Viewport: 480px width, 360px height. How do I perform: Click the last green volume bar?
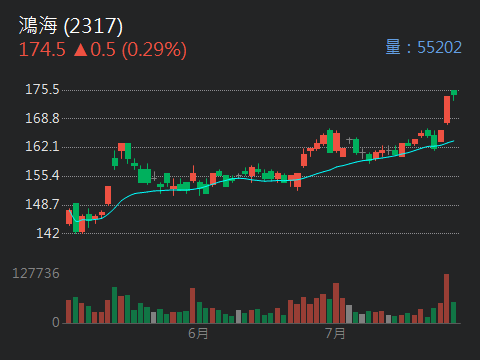click(x=453, y=313)
